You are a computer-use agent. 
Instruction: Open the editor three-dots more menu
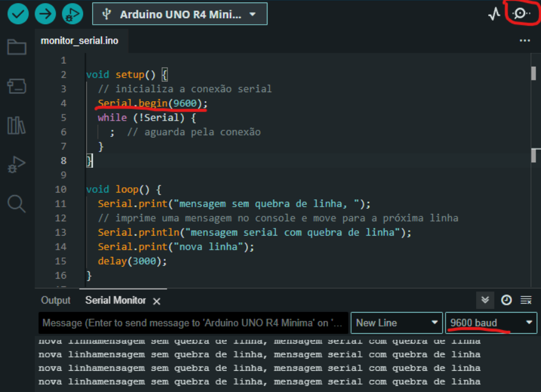(x=525, y=41)
